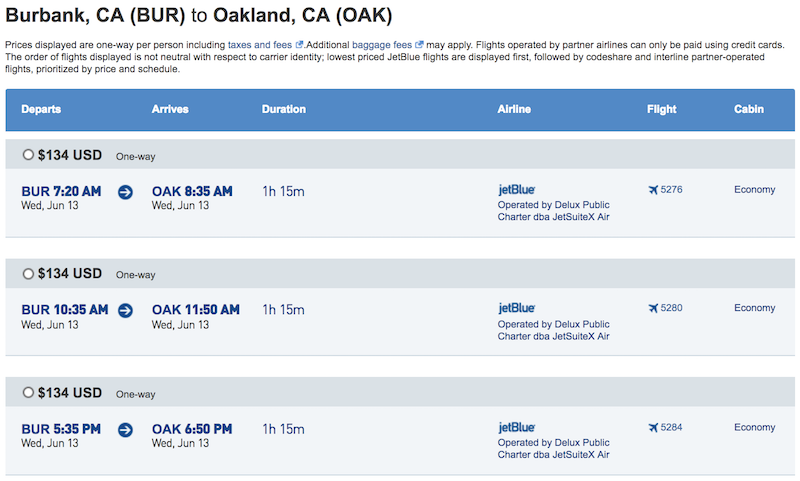This screenshot has width=800, height=481.
Task: Click the arrow icon beside BUR 10:35 AM
Action: [126, 311]
